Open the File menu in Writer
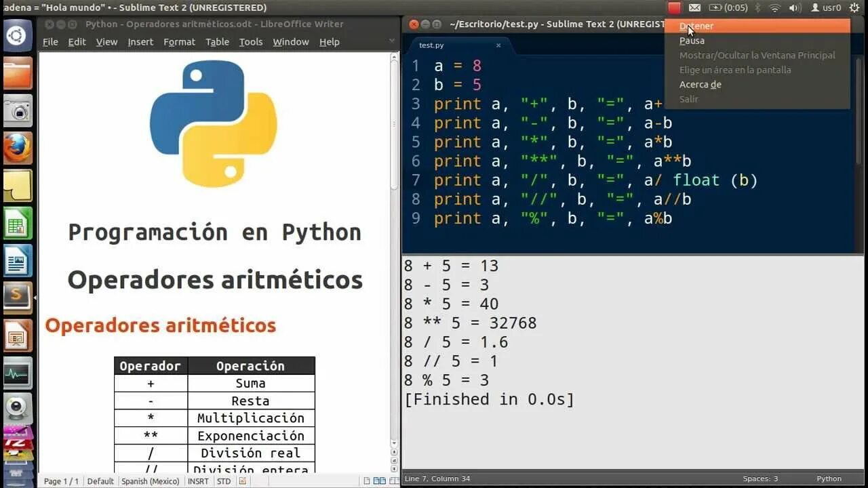 pos(50,42)
